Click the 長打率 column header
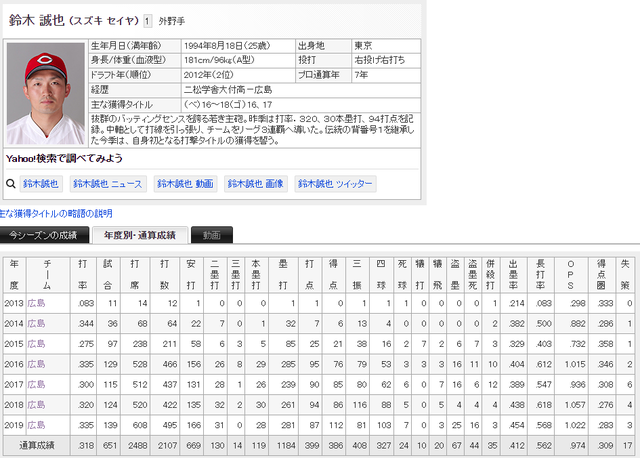This screenshot has width=640, height=458. coord(540,275)
